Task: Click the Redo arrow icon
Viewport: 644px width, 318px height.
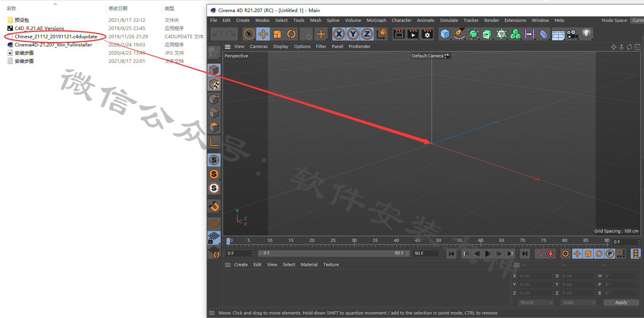Action: point(231,34)
